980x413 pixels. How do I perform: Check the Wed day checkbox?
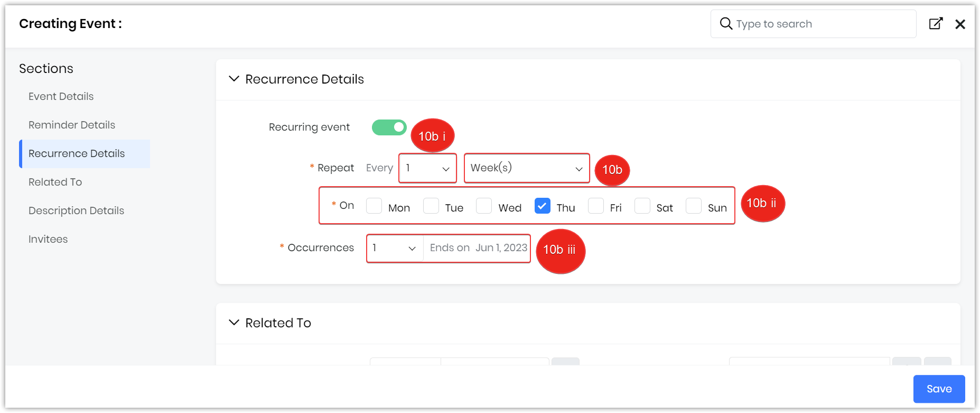coord(484,206)
